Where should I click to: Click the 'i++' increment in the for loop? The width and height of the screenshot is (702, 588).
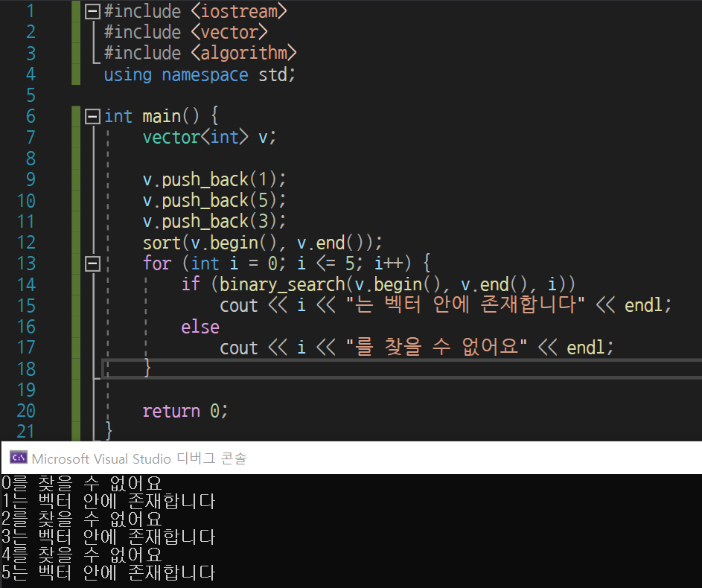tap(389, 263)
